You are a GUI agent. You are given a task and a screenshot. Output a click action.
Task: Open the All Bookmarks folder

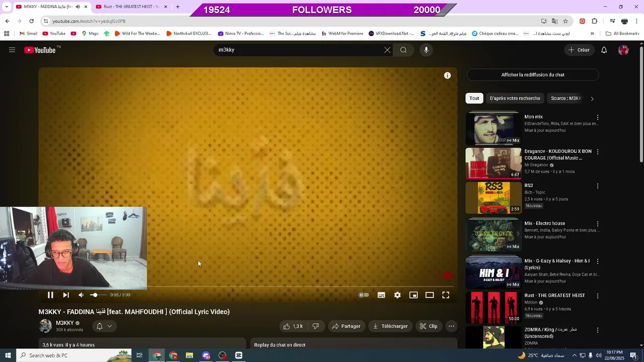(x=622, y=34)
